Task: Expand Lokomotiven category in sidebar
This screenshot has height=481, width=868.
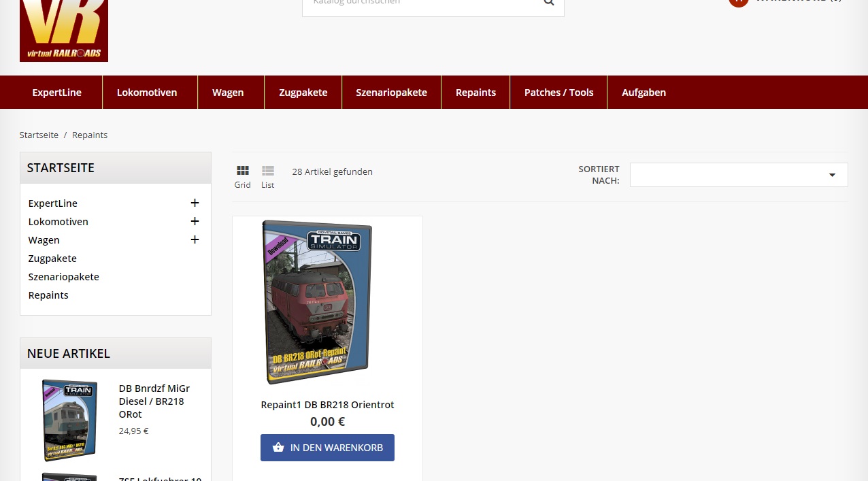Action: (x=195, y=221)
